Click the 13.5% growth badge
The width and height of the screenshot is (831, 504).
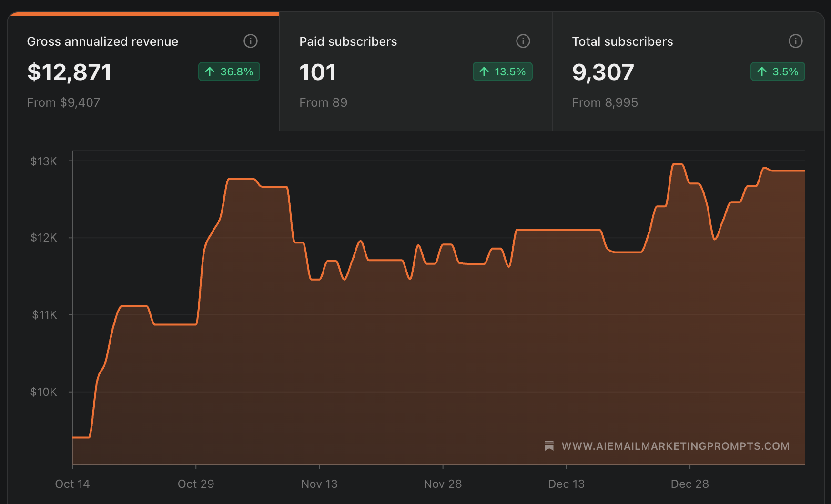pyautogui.click(x=503, y=71)
